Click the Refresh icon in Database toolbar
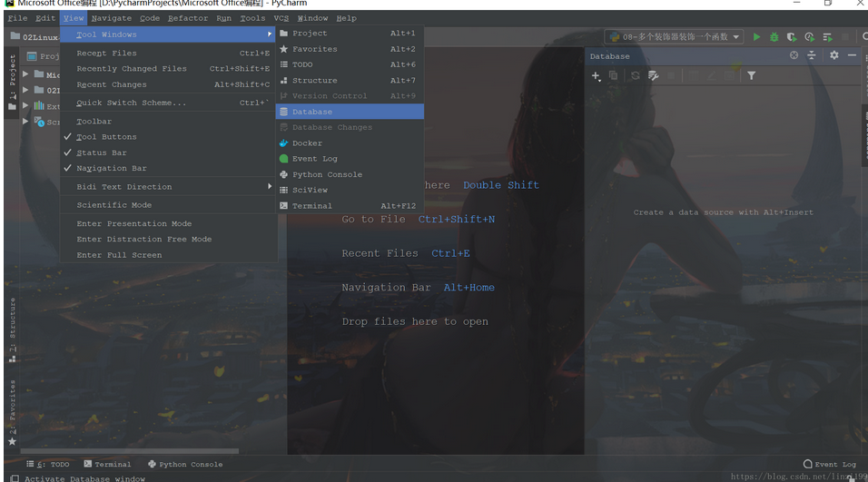868x482 pixels. [x=635, y=75]
